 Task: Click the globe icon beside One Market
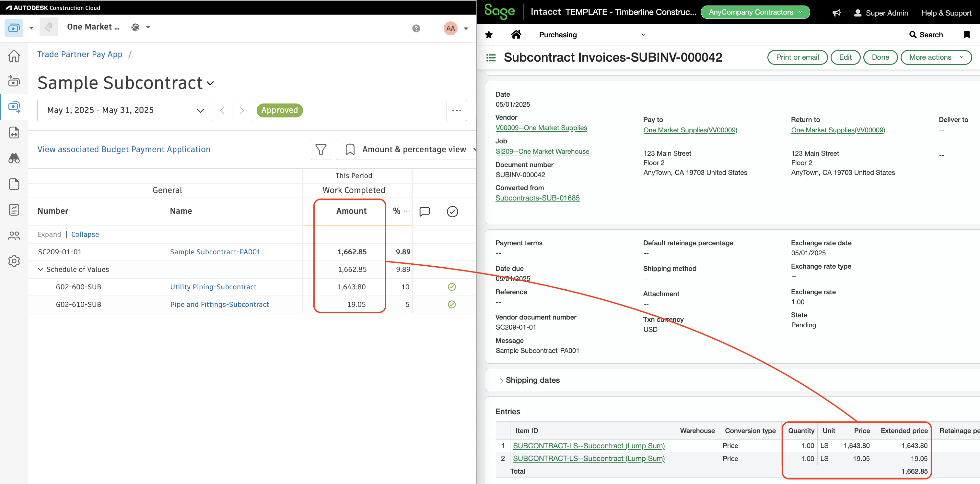pyautogui.click(x=135, y=27)
